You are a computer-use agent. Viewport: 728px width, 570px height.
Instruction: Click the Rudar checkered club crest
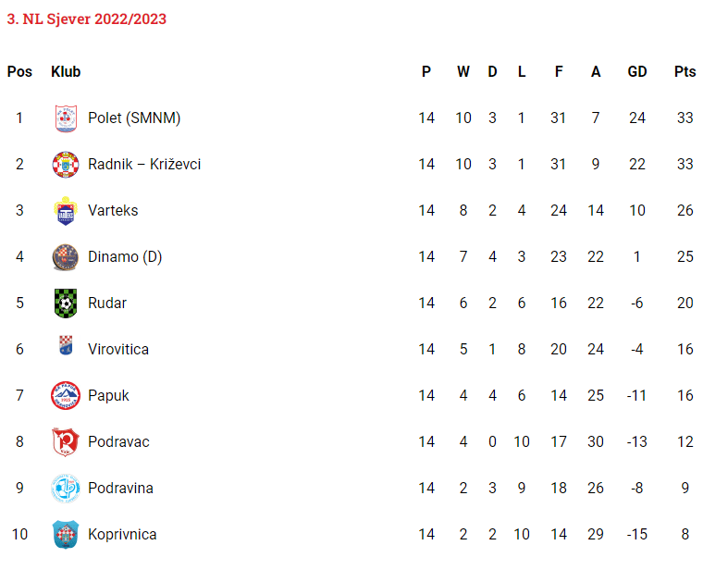point(65,303)
